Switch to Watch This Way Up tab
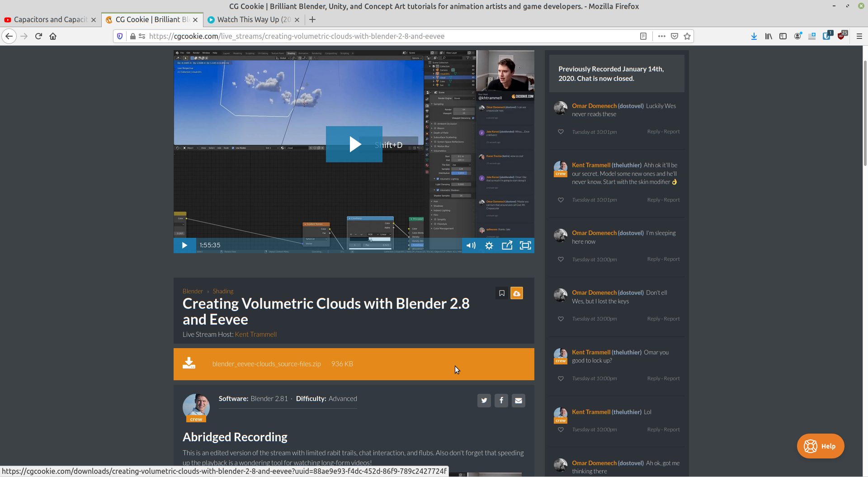The image size is (868, 477). click(254, 19)
